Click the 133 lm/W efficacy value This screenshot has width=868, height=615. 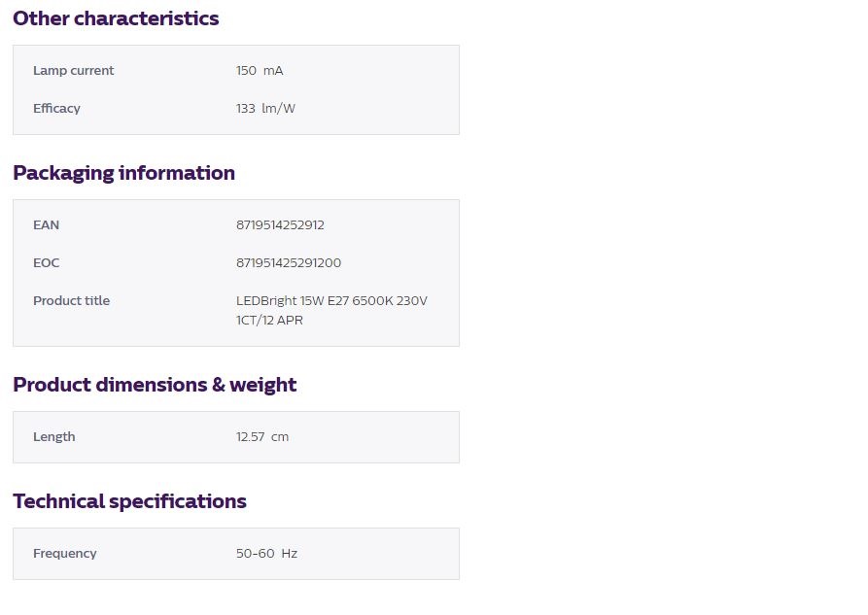point(265,109)
